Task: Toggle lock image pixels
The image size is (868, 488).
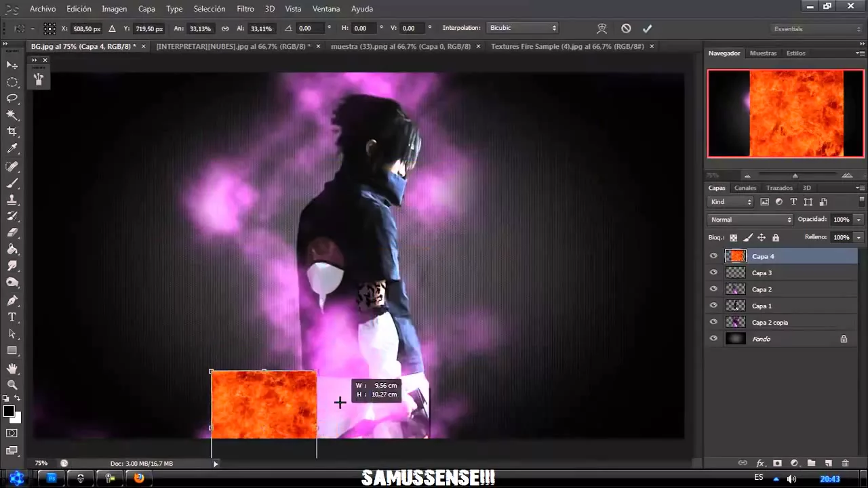Action: [x=748, y=238]
